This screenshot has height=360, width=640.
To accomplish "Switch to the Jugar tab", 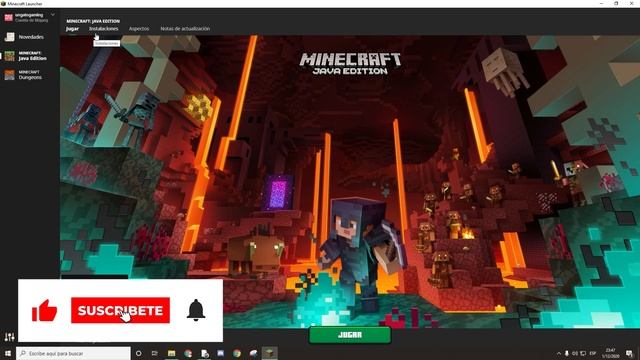I will [72, 29].
